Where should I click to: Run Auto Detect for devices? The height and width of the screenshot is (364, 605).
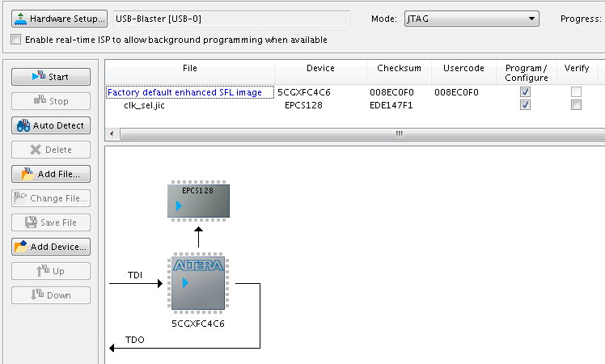[51, 125]
